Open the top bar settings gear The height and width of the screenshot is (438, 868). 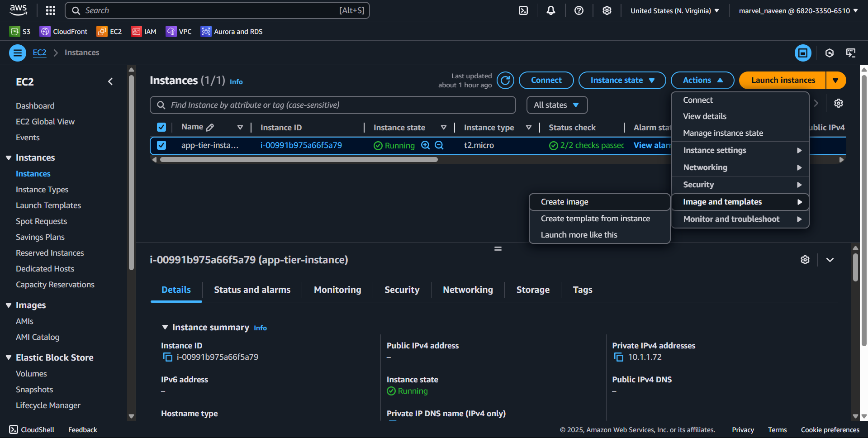(607, 10)
